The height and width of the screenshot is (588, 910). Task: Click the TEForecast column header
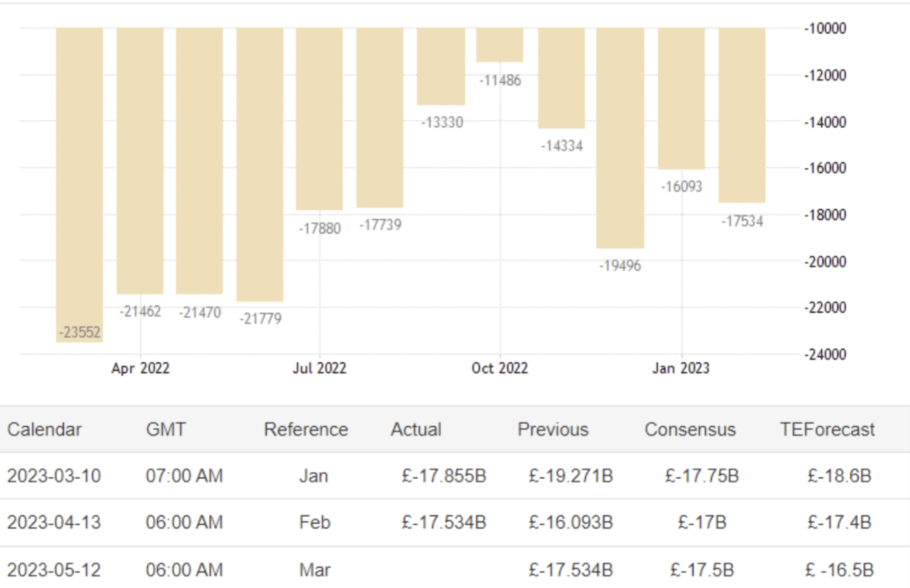[827, 430]
